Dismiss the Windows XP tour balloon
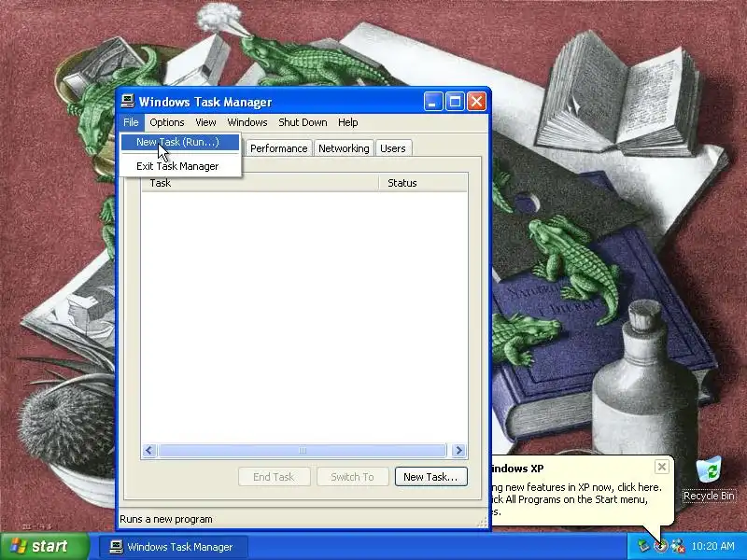 click(x=662, y=467)
